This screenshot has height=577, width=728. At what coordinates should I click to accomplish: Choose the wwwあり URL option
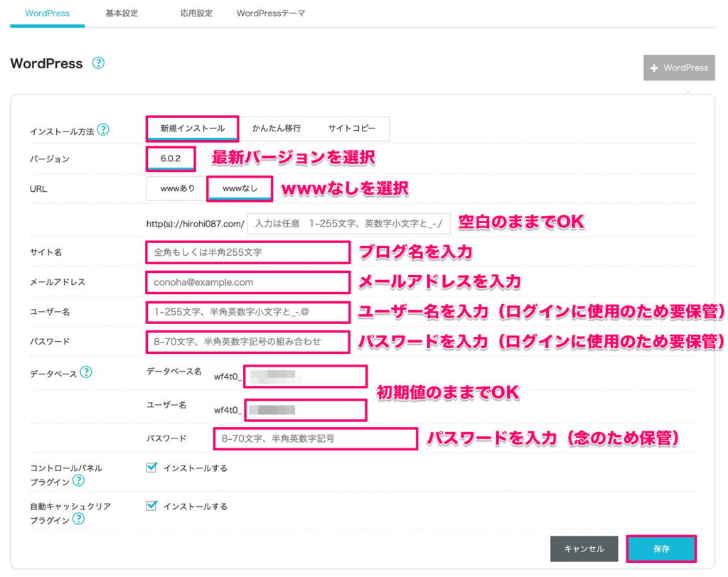tap(177, 188)
